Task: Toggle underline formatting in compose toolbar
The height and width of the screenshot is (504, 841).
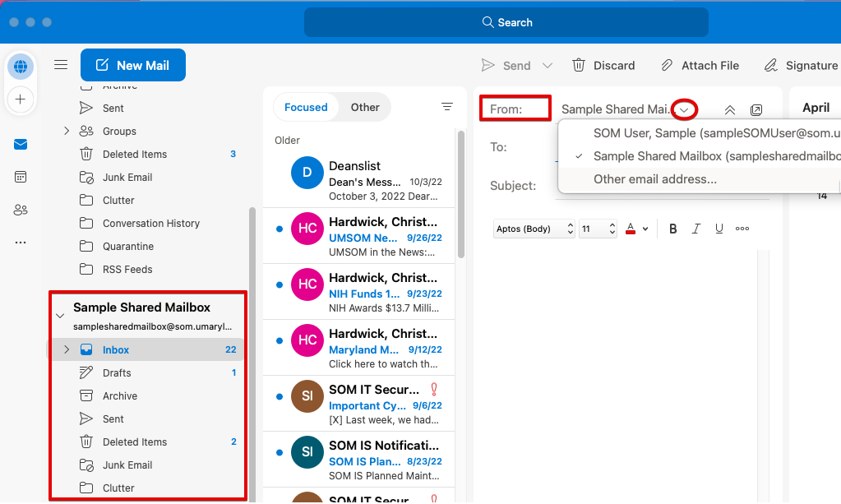Action: 719,229
